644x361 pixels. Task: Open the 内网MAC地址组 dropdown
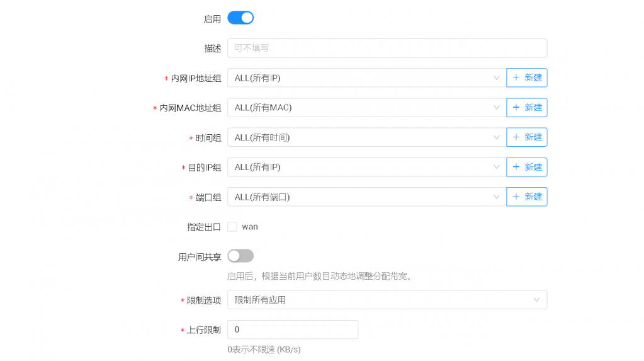coord(367,108)
